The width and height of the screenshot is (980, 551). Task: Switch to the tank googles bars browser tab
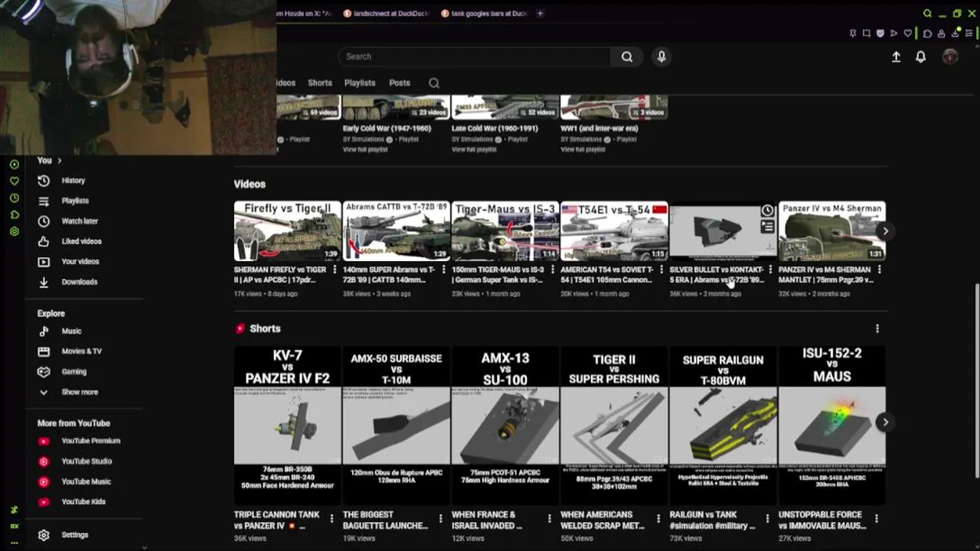point(484,14)
